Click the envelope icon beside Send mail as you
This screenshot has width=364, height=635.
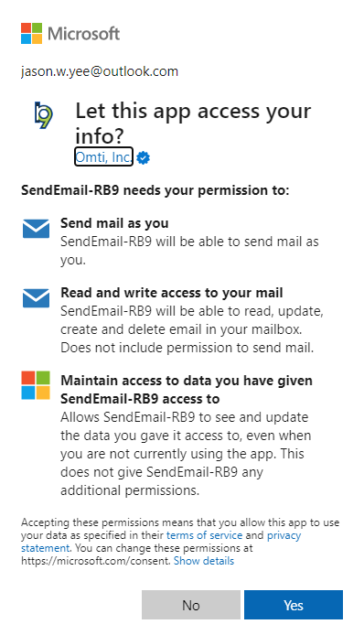click(x=36, y=229)
